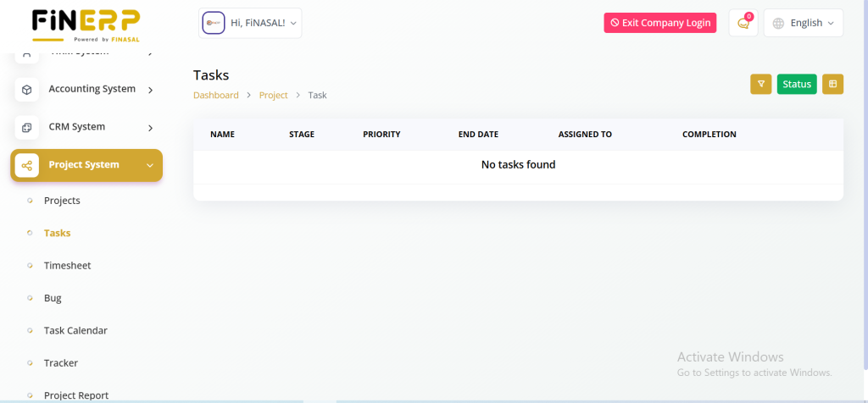This screenshot has height=403, width=868.
Task: Select Timesheet from the sidebar
Action: tap(67, 266)
